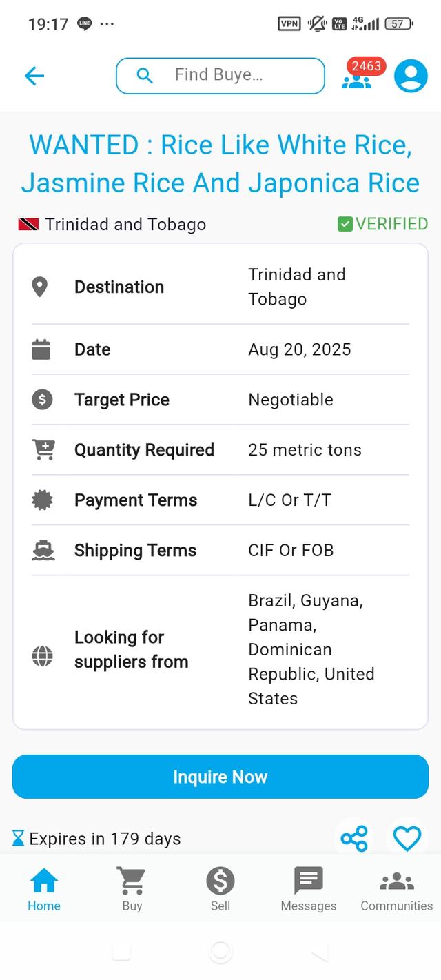The width and height of the screenshot is (441, 980).
Task: Tap the back arrow icon
Action: point(34,76)
